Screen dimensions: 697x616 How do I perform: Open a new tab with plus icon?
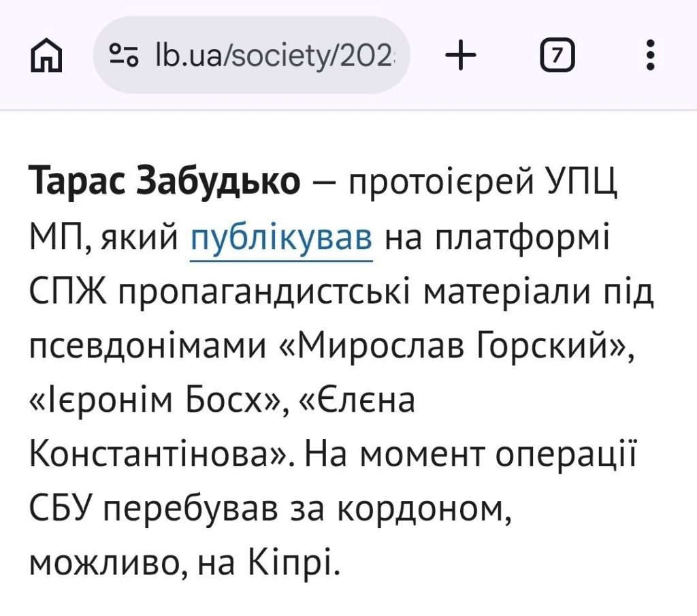pyautogui.click(x=461, y=55)
